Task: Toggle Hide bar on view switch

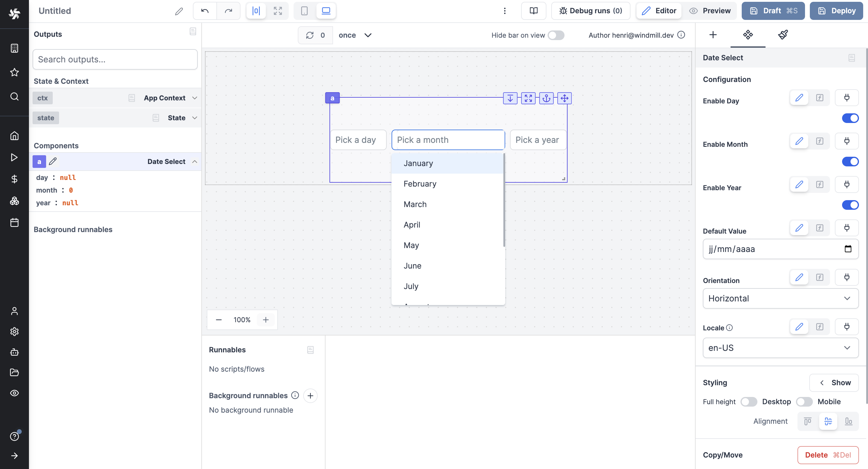Action: coord(556,35)
